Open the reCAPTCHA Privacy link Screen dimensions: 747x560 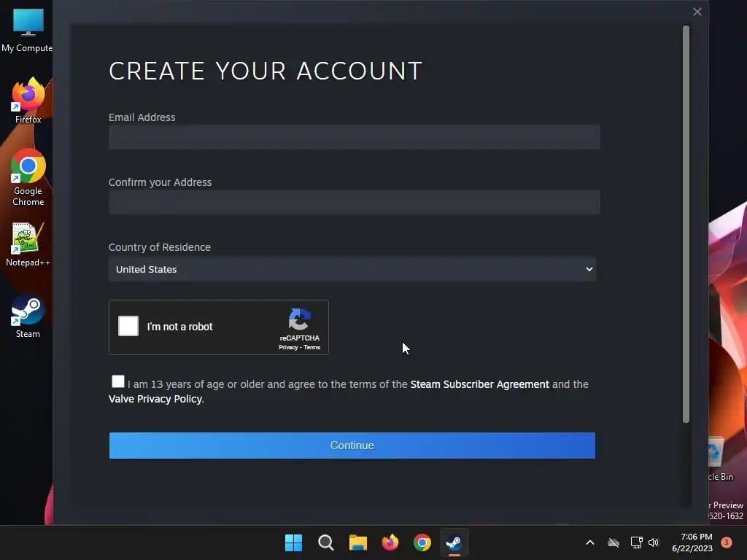(288, 347)
